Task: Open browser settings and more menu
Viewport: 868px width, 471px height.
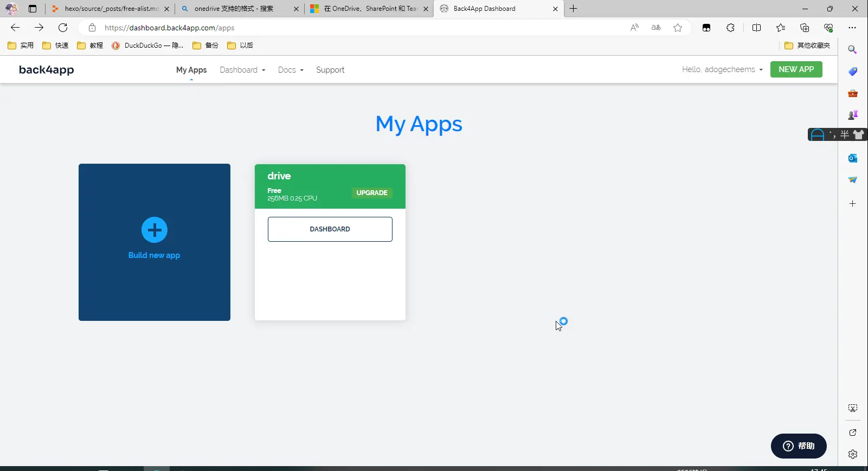Action: point(852,28)
